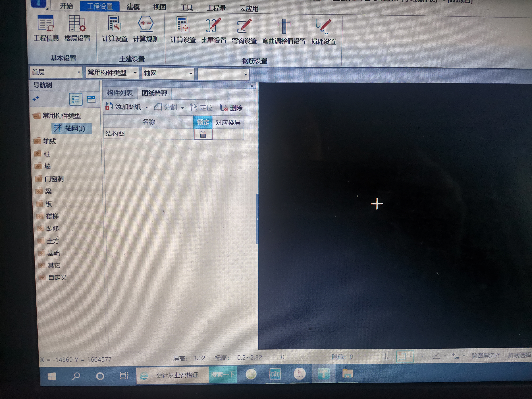Open 计算规则 calculation rules
Image resolution: width=532 pixels, height=399 pixels.
click(x=146, y=29)
